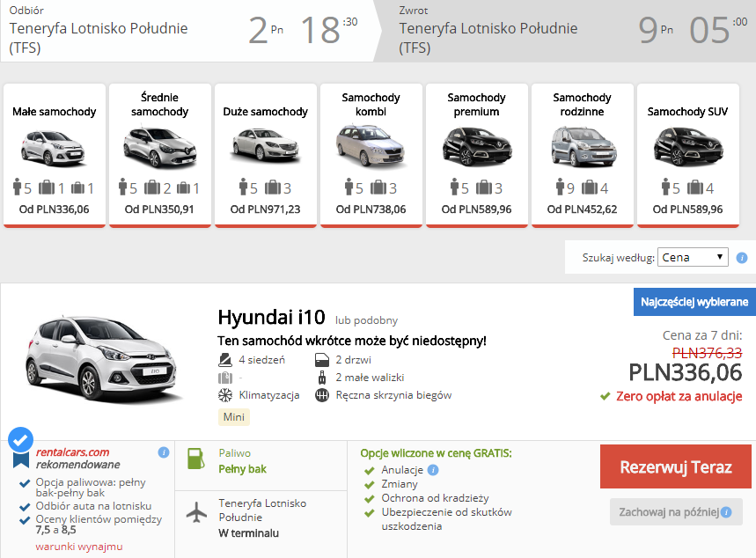The height and width of the screenshot is (558, 756).
Task: Select the Samochody SUV category
Action: point(687,155)
